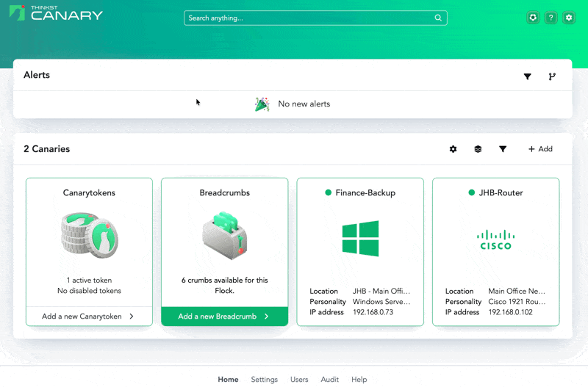Screen dimensions: 588x387
Task: Open the Settings footer tab
Action: coord(265,379)
